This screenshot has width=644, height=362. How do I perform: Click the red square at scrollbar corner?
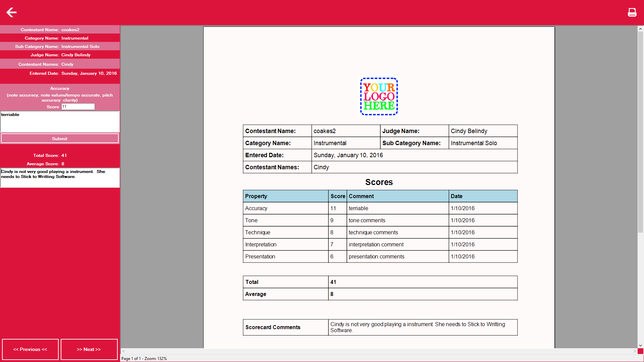tap(640, 351)
